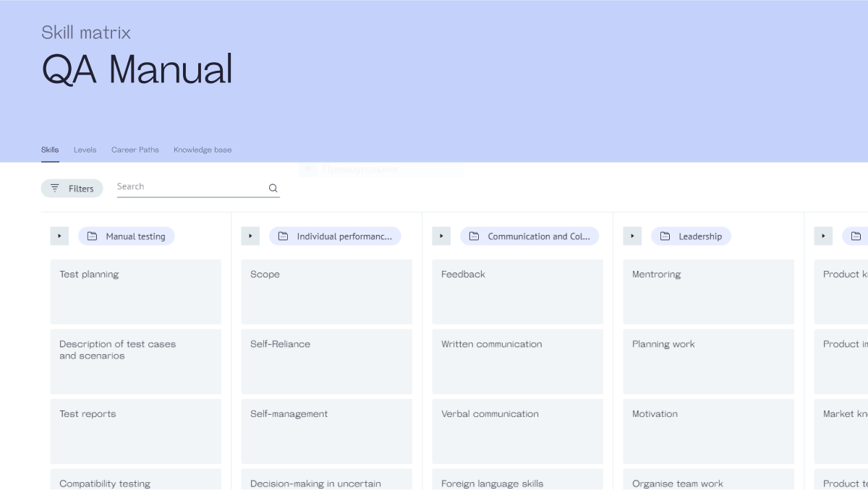
Task: Open Description of test cases card
Action: pos(135,362)
